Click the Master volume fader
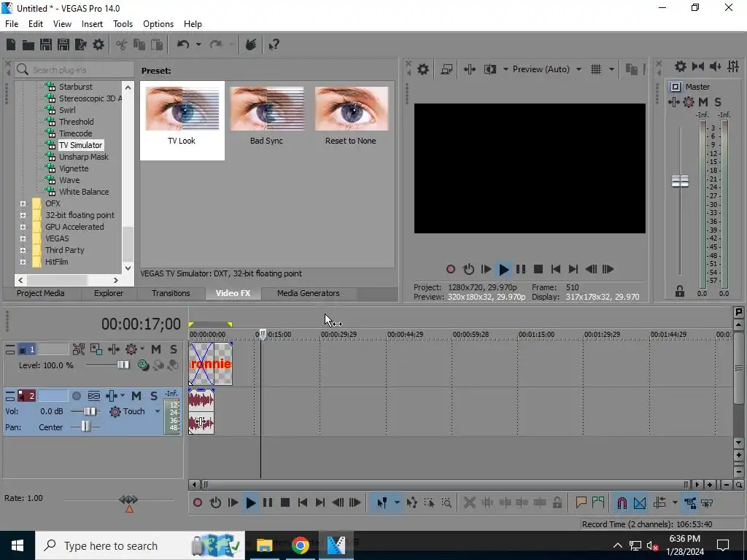The image size is (747, 560). pos(680,181)
